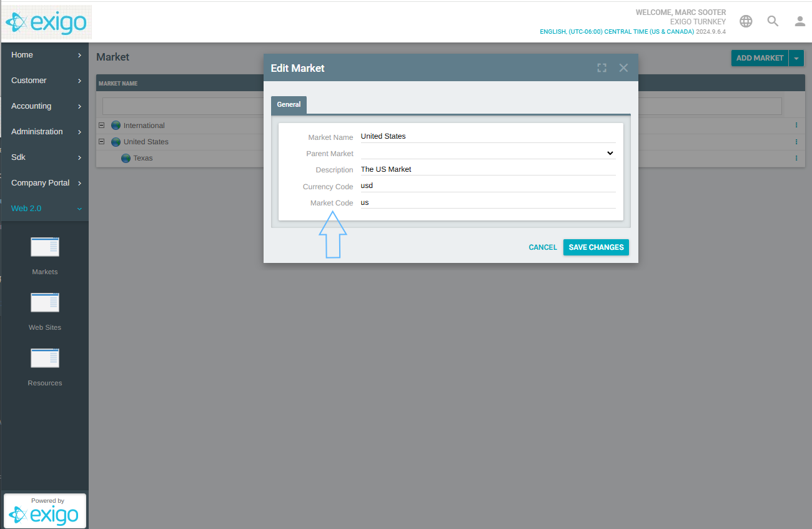Viewport: 812px width, 529px height.
Task: Collapse the United States tree node
Action: coord(102,141)
